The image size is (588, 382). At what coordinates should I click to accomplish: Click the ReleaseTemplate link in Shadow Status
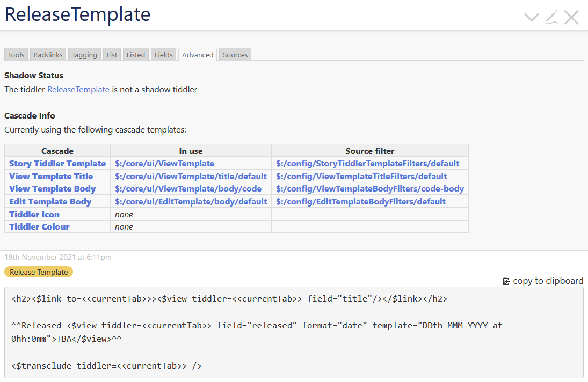(x=78, y=90)
